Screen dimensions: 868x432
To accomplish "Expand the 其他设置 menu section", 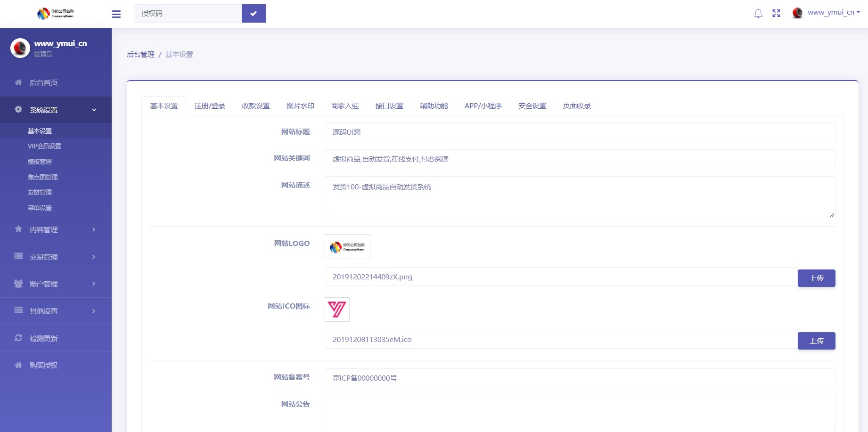I will (x=43, y=311).
